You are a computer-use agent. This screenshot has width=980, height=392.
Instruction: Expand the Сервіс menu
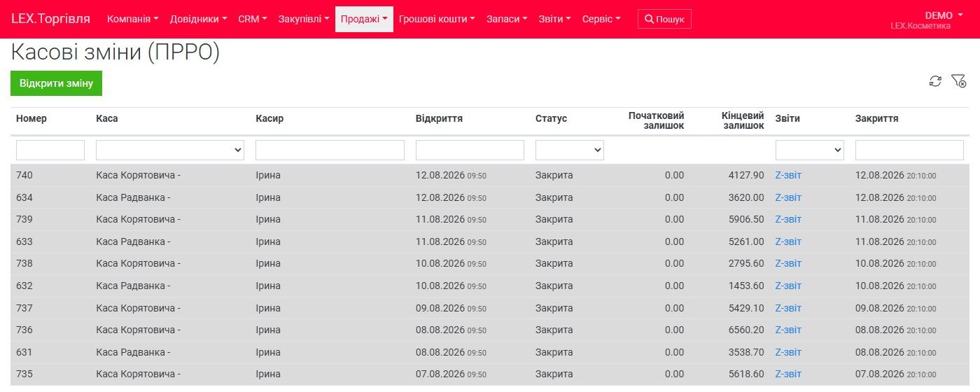tap(601, 19)
